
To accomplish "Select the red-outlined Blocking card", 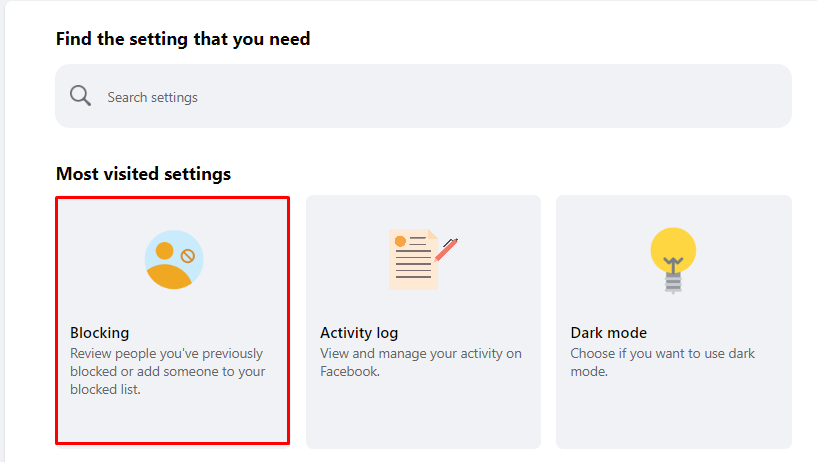I will [172, 320].
